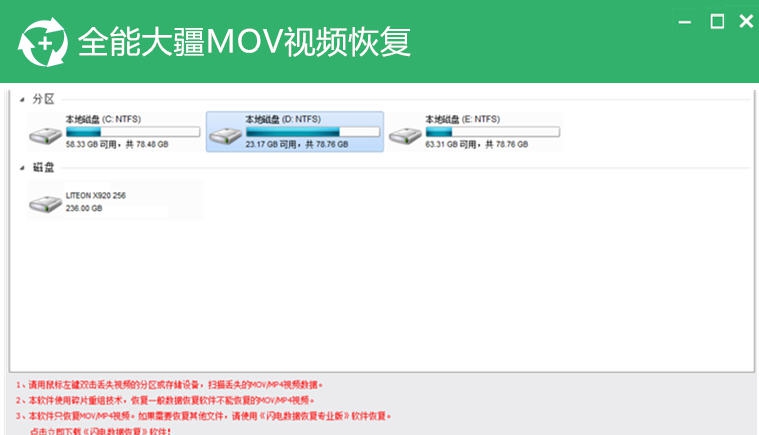Select the LITEON X920 256 disk icon
This screenshot has width=759, height=435.
(x=46, y=204)
